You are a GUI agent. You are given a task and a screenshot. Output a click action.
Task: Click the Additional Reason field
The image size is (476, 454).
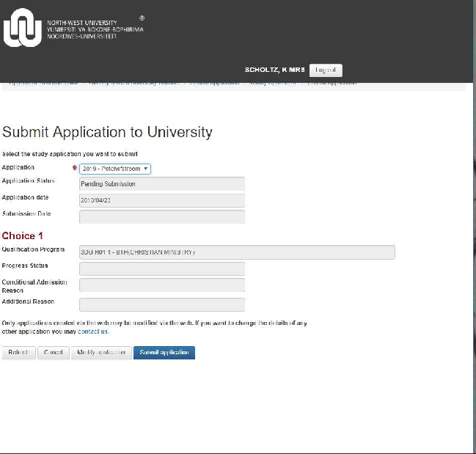point(161,304)
